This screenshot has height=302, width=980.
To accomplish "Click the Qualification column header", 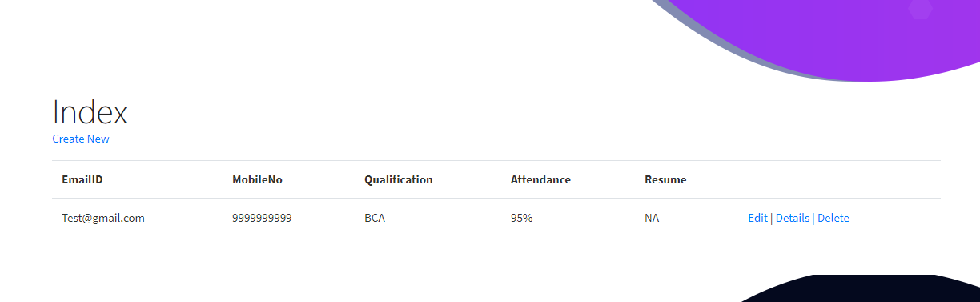I will click(x=399, y=179).
